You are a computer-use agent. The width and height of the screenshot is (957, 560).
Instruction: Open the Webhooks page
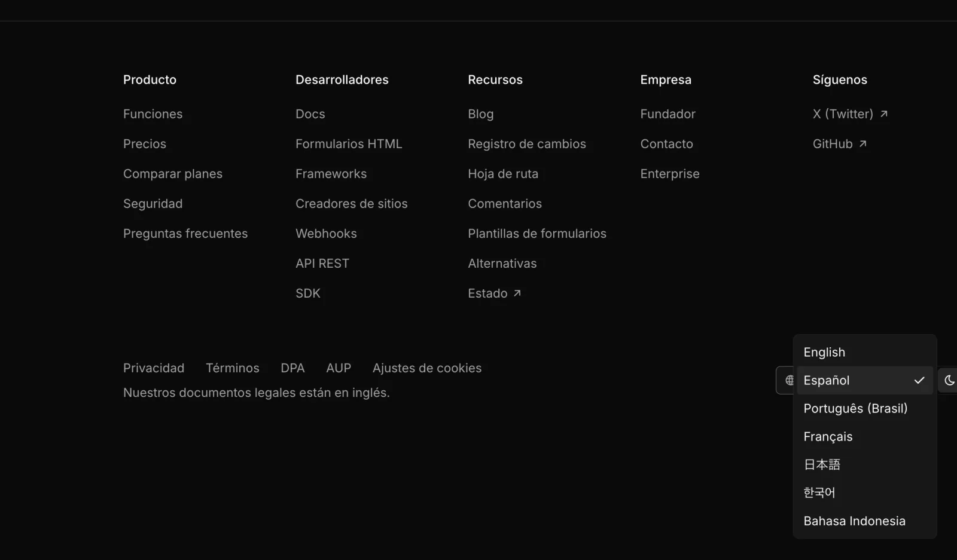tap(326, 233)
